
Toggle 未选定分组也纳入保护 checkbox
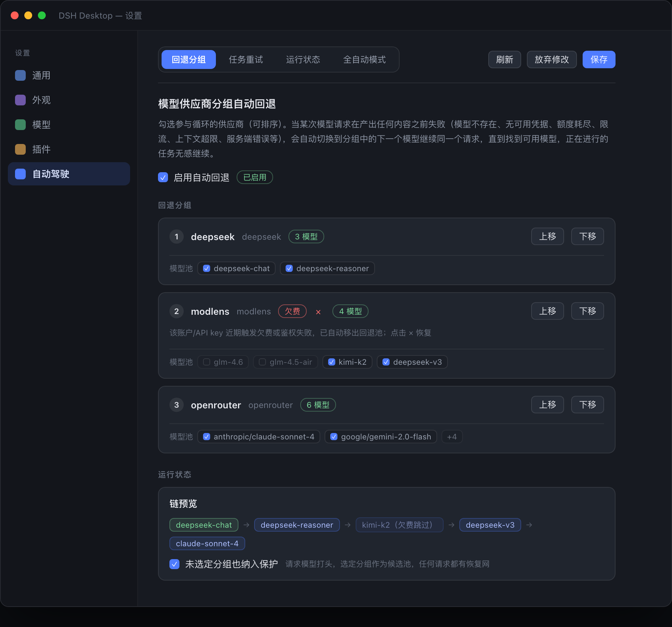point(174,564)
